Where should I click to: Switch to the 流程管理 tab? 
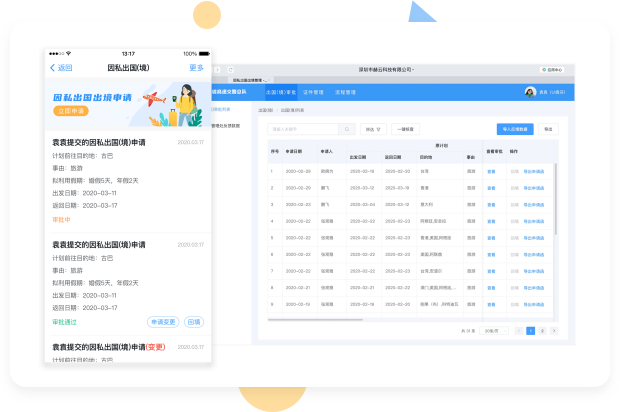point(345,91)
